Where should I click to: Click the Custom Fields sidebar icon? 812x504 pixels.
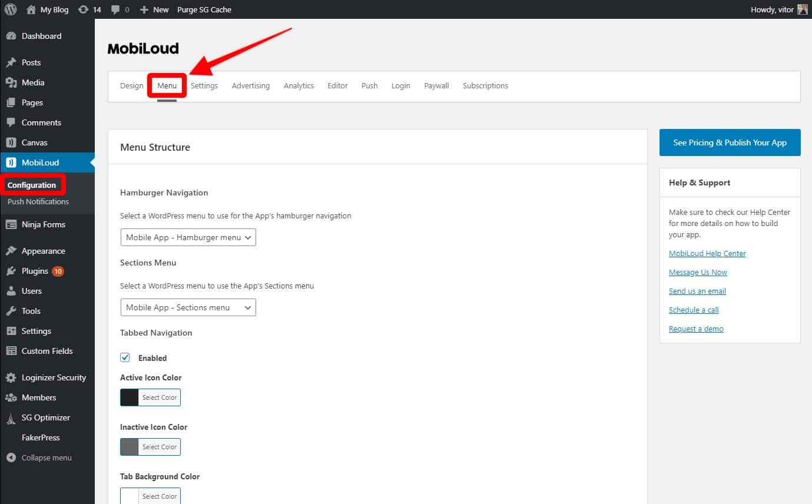pyautogui.click(x=11, y=351)
